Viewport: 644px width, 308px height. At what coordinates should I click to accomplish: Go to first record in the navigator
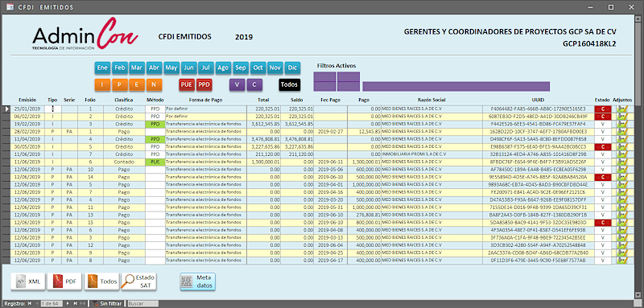click(29, 304)
